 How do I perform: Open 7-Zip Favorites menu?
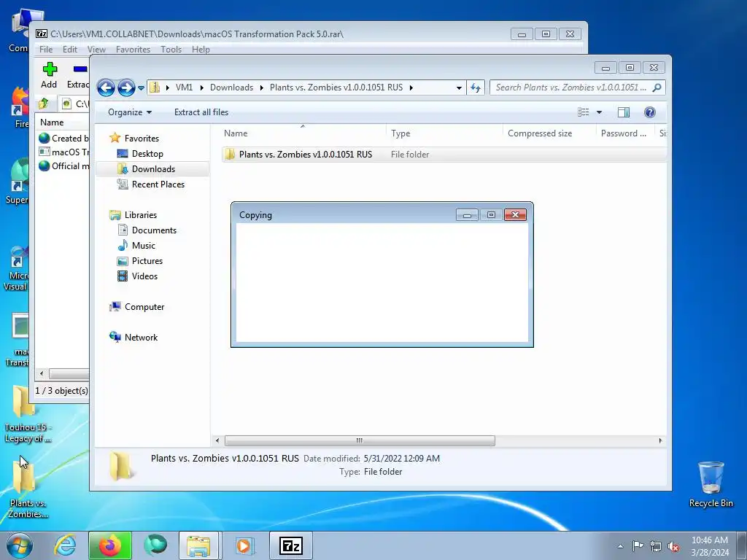pos(133,50)
